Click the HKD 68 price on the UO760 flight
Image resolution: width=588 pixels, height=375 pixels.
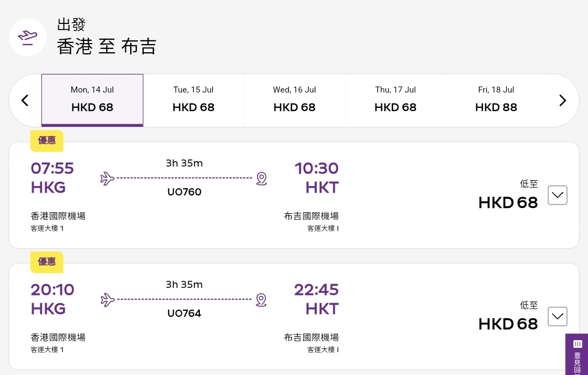point(508,202)
